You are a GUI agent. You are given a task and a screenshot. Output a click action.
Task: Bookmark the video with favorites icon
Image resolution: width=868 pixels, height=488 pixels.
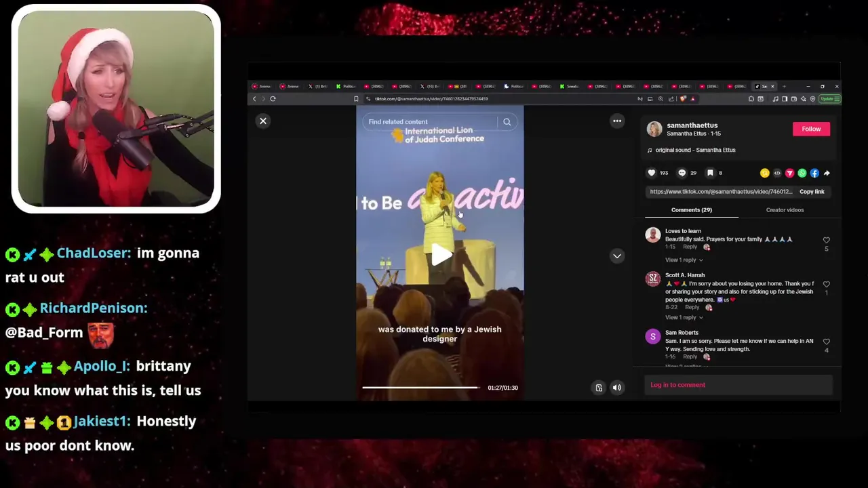710,173
